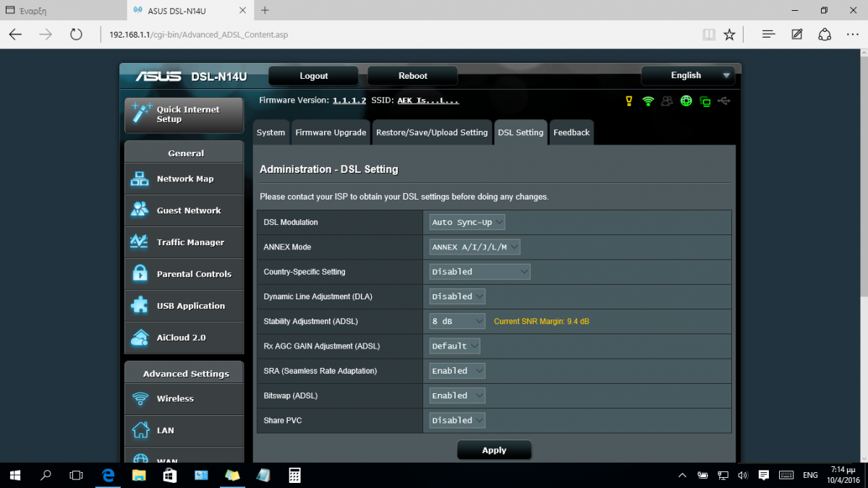Go back to previous browser page
868x488 pixels.
click(x=16, y=34)
